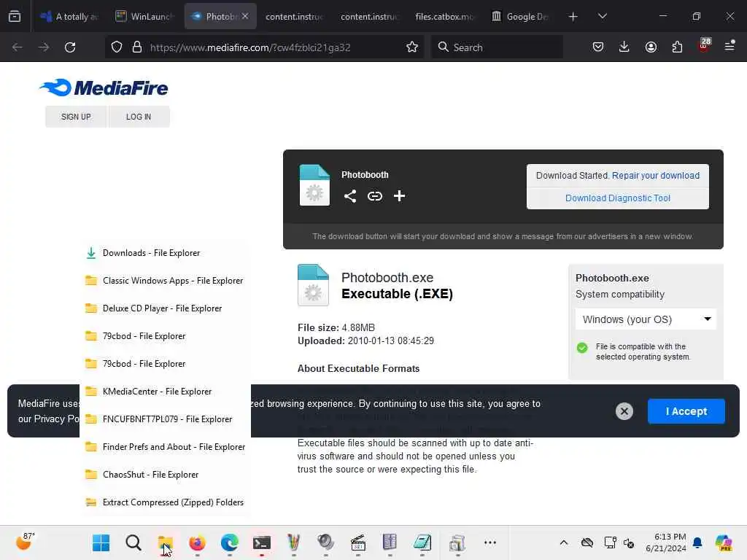Open the share icon under Photobooth

(350, 195)
